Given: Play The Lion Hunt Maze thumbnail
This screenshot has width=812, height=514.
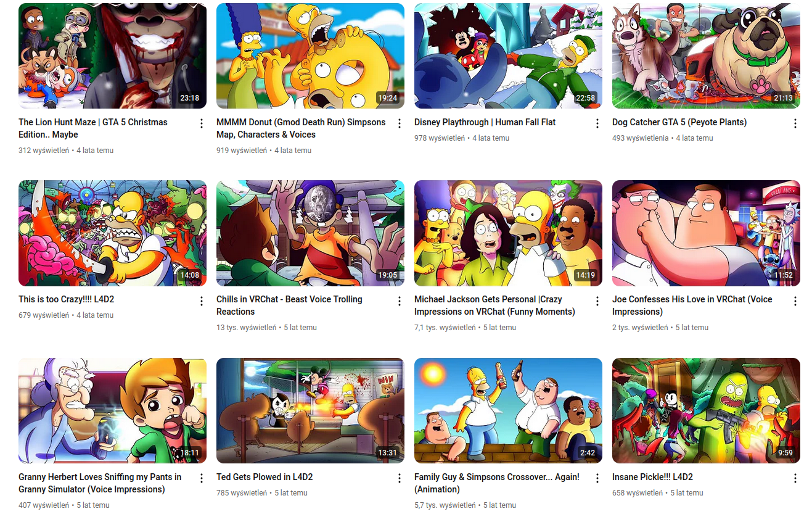Looking at the screenshot, I should pyautogui.click(x=112, y=56).
